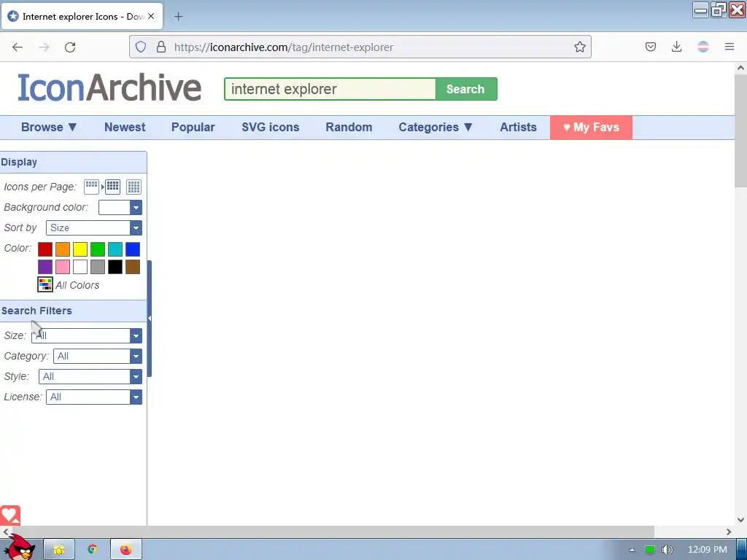Open the Pocket save icon

651,47
